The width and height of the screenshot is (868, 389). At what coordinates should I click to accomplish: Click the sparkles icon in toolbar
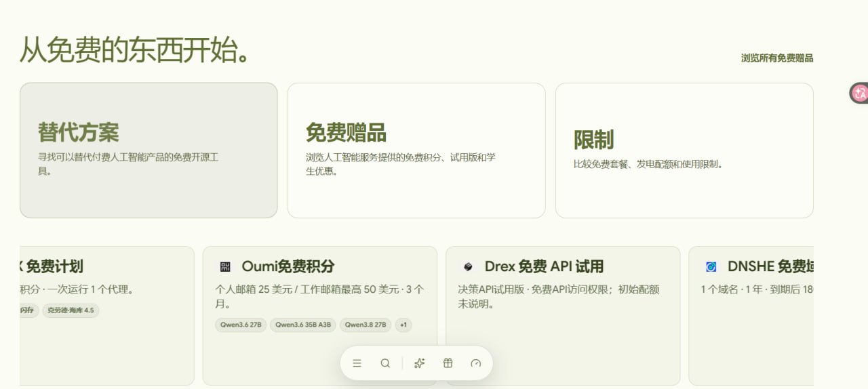(419, 363)
